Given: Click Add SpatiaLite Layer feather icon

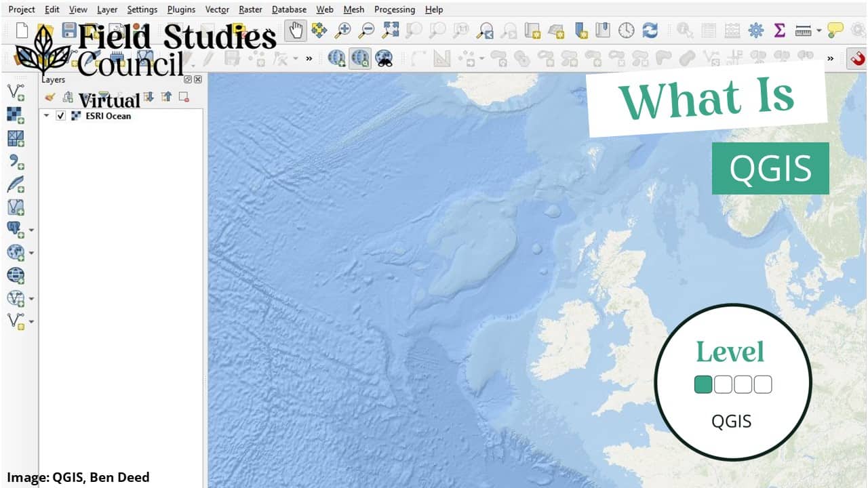Looking at the screenshot, I should point(16,184).
